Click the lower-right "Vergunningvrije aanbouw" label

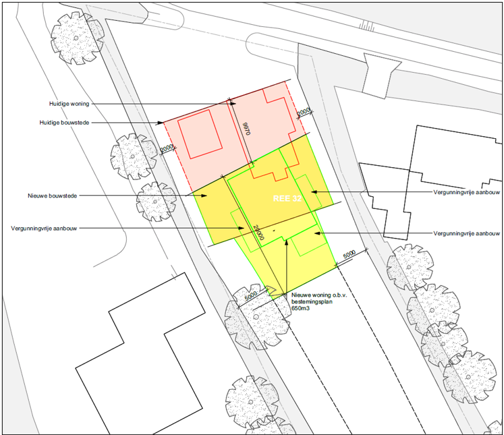tap(467, 233)
